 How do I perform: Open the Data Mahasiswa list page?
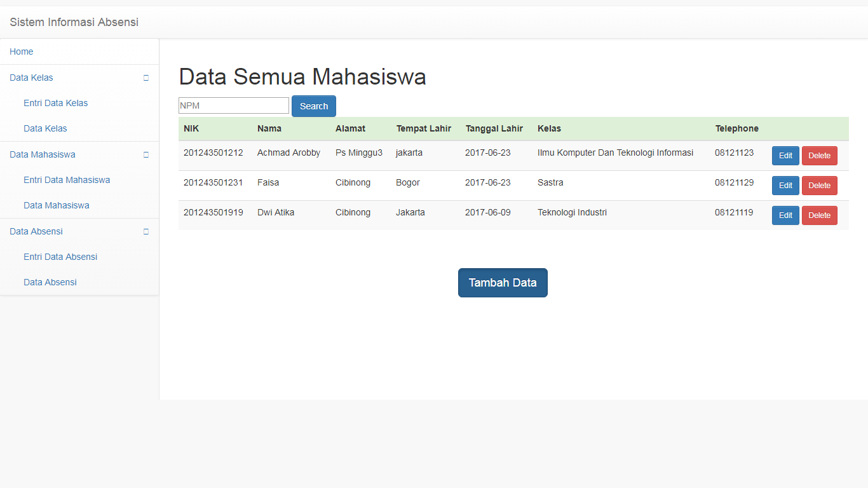pos(57,205)
